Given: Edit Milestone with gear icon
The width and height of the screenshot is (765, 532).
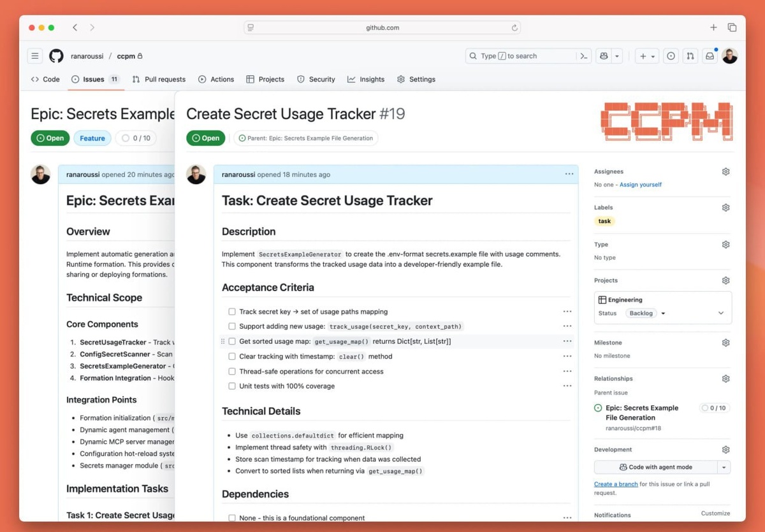Looking at the screenshot, I should (725, 343).
